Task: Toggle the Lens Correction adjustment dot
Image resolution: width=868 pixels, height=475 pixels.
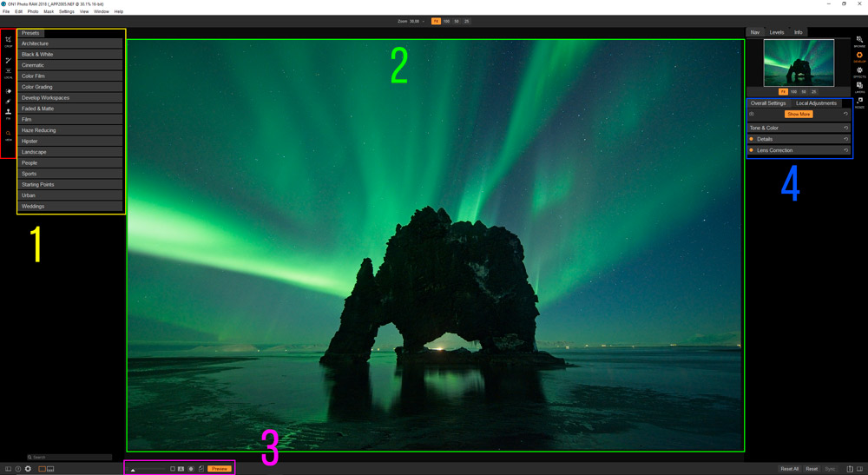Action: (752, 150)
